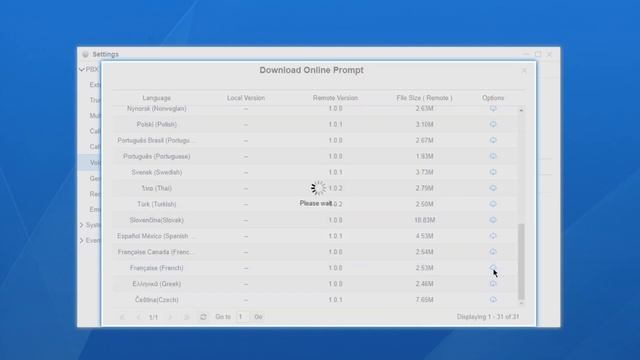The width and height of the screenshot is (640, 360).
Task: Expand the System section in Settings sidebar
Action: coord(82,225)
